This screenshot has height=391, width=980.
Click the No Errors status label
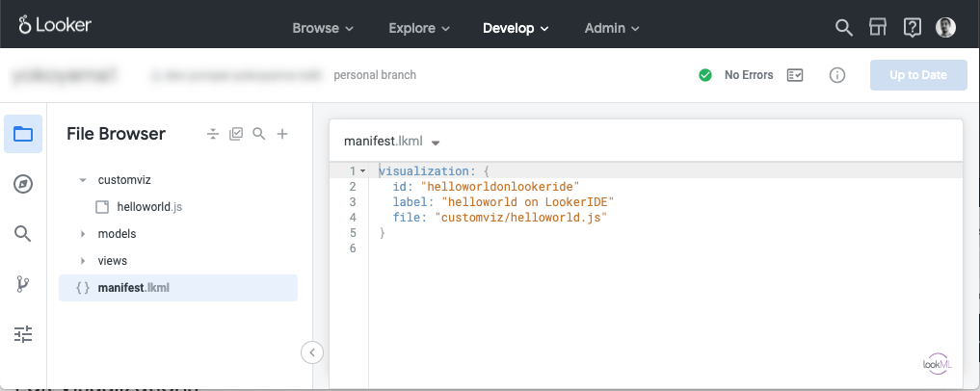pyautogui.click(x=749, y=75)
